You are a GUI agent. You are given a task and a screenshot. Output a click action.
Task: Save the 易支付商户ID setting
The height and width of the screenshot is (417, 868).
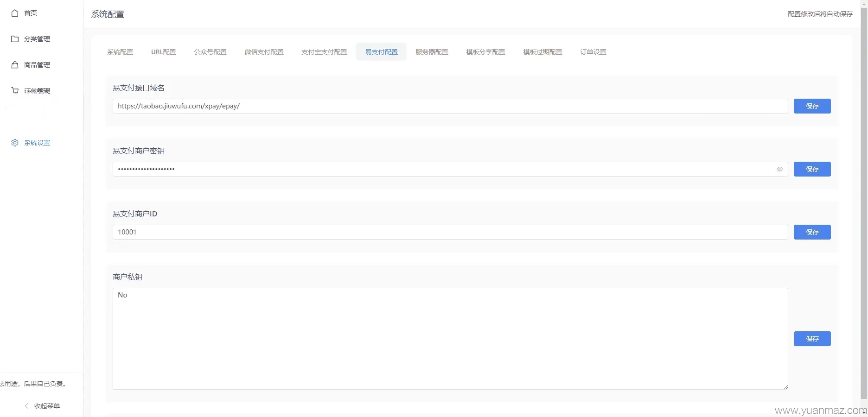(x=812, y=232)
